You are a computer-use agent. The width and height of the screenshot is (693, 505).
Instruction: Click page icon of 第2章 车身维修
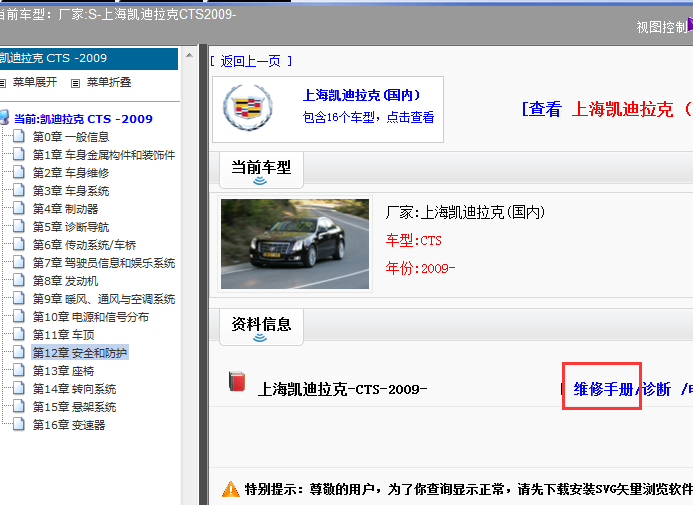click(x=19, y=172)
